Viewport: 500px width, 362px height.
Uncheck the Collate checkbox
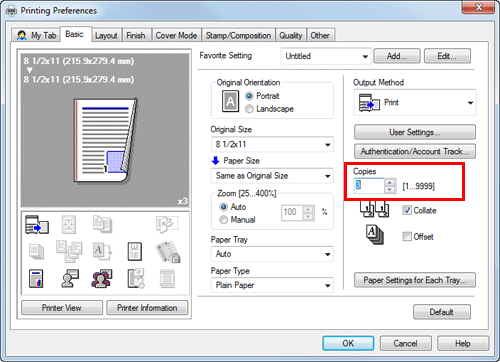pyautogui.click(x=407, y=210)
